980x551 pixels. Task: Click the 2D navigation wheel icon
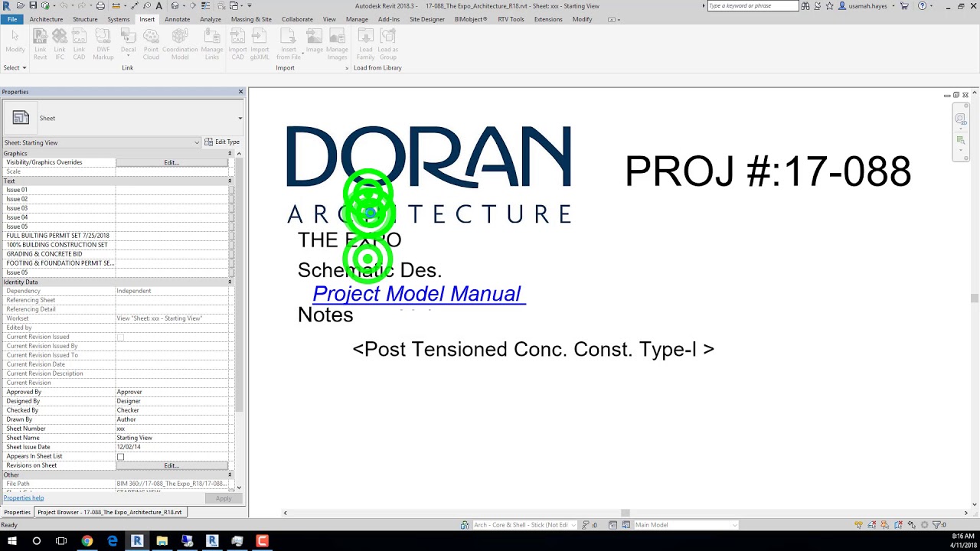960,119
